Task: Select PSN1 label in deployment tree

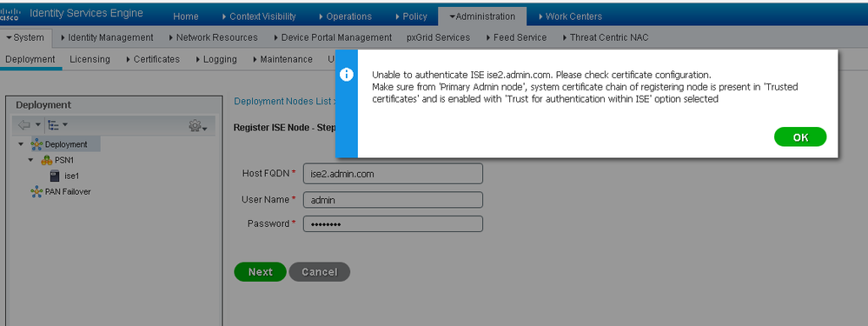Action: tap(63, 161)
